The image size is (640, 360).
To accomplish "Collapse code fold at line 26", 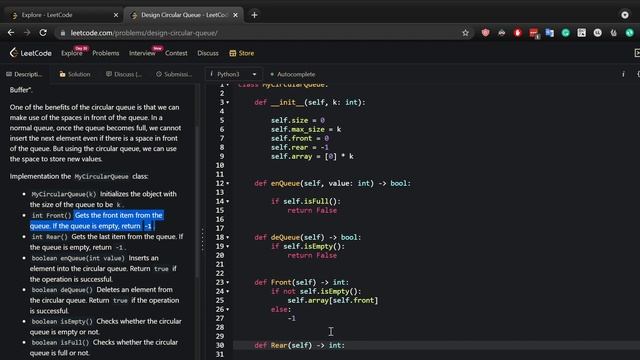I will click(x=228, y=309).
